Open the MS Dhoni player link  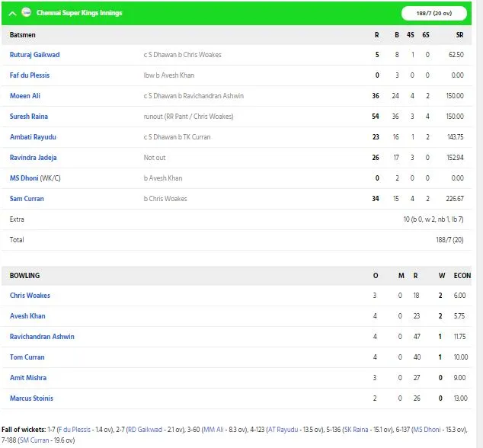coord(24,178)
